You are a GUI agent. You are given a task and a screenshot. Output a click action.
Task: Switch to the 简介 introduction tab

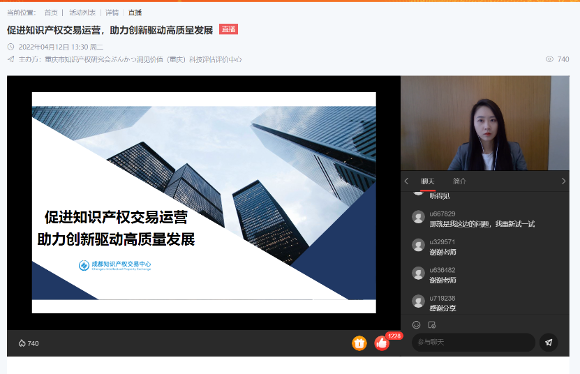[459, 181]
